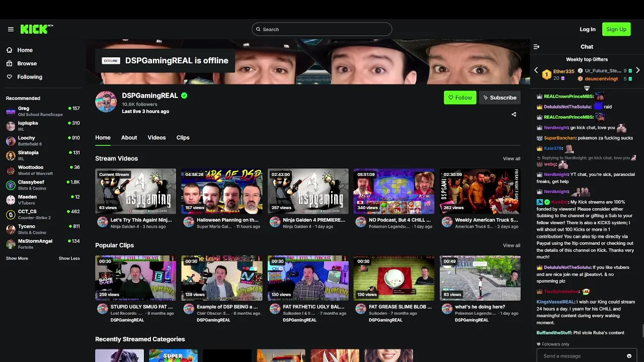The height and width of the screenshot is (362, 644).
Task: Click Show More in Recommended
Action: 17,258
